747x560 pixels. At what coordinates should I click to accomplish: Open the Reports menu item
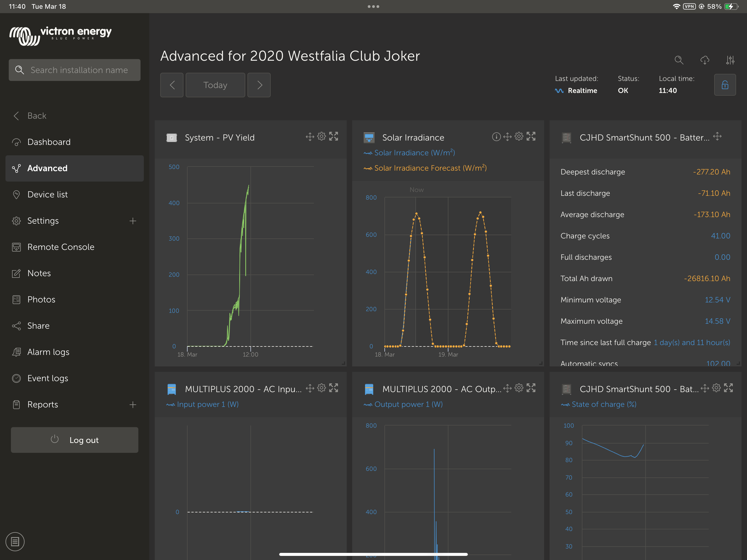(x=43, y=405)
